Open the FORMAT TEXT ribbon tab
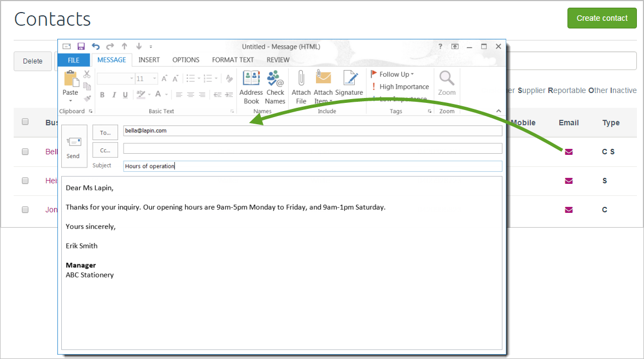Image resolution: width=644 pixels, height=359 pixels. [233, 60]
